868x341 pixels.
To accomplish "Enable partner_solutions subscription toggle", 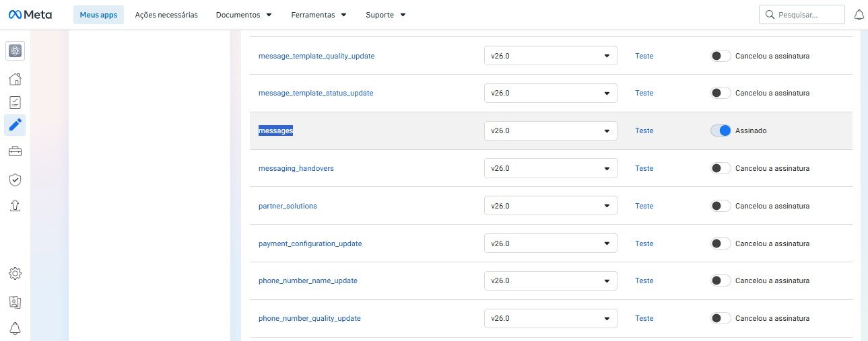I will 721,206.
